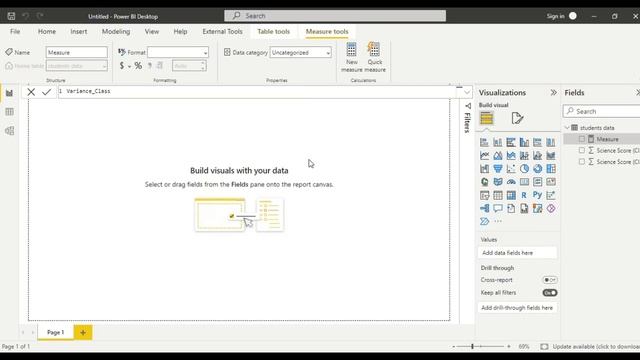Select the Area chart visual

pyautogui.click(x=498, y=156)
